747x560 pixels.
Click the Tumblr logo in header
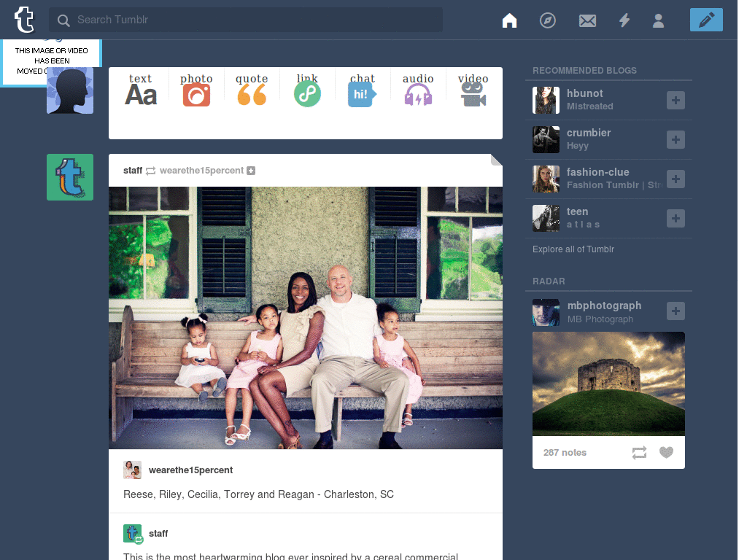click(24, 20)
